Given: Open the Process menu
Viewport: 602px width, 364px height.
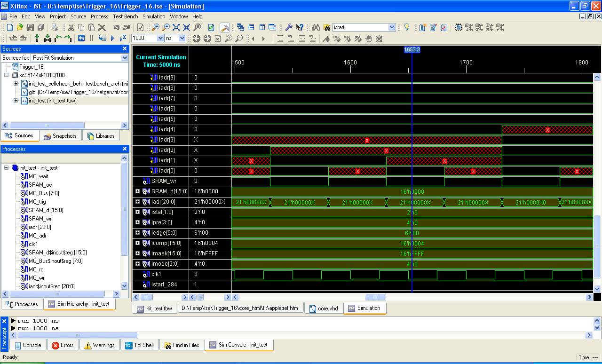Looking at the screenshot, I should [99, 16].
